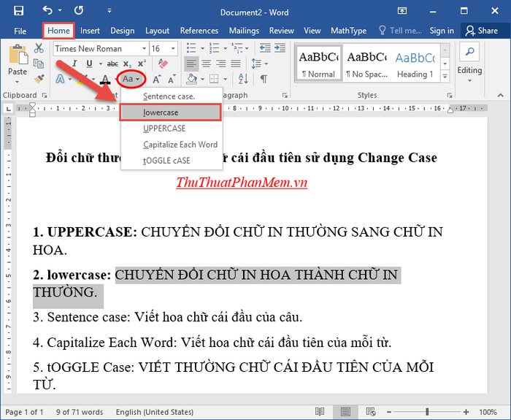Decrease font size with A-down icon

(x=172, y=79)
